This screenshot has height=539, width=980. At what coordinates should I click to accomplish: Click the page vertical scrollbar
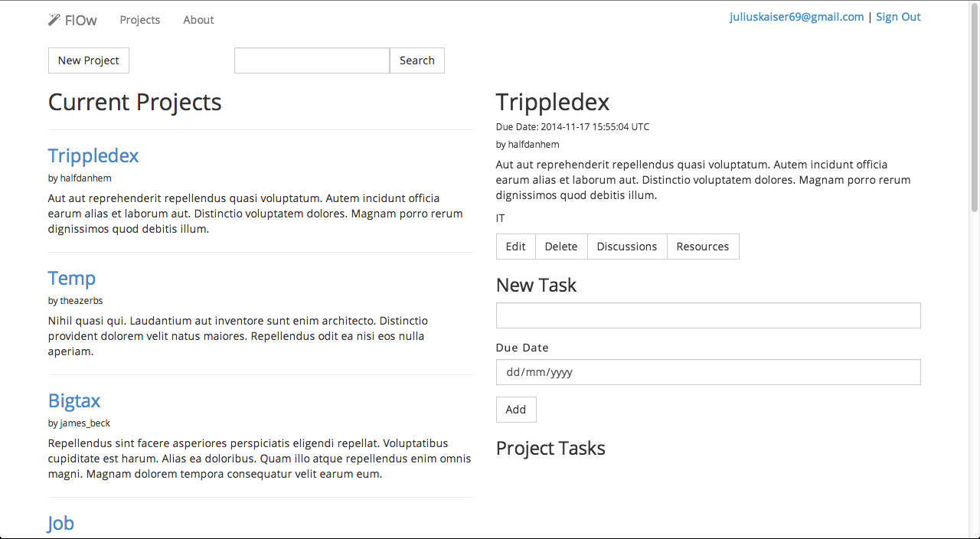974,107
